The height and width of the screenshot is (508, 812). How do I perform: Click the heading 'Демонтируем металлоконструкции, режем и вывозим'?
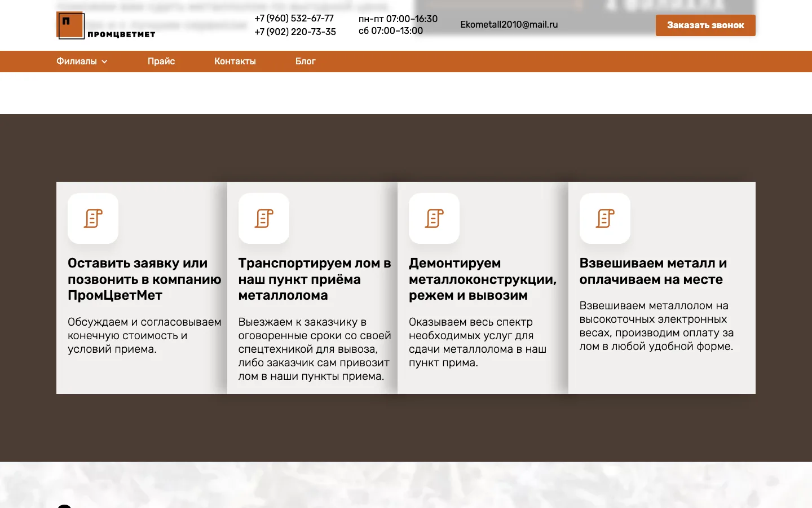pos(483,279)
